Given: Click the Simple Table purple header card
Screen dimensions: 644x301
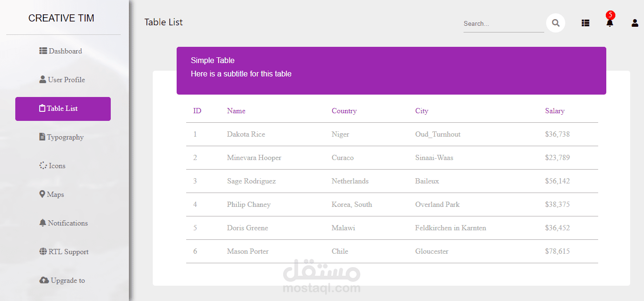Looking at the screenshot, I should 391,71.
